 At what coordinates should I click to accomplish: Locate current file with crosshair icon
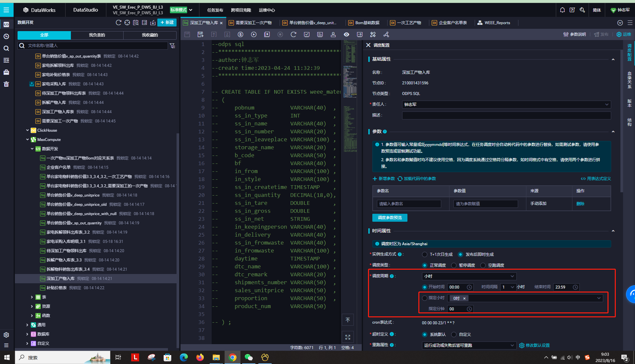pyautogui.click(x=127, y=23)
